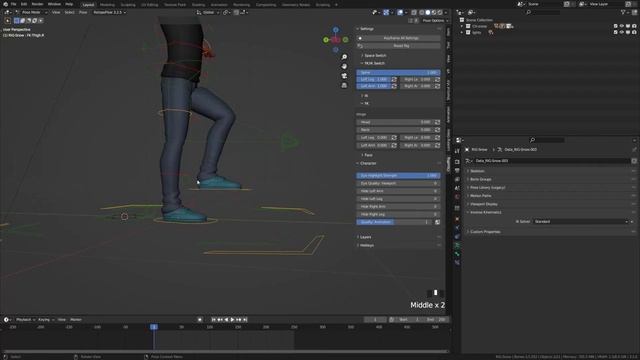This screenshot has width=640, height=360.
Task: Expand the Bone Groups panel in properties
Action: [x=480, y=179]
